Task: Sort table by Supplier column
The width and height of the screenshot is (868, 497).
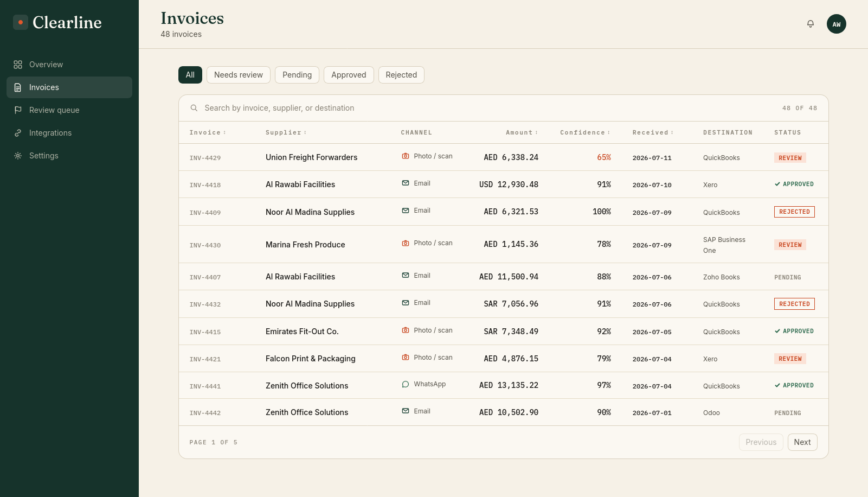Action: click(x=286, y=133)
